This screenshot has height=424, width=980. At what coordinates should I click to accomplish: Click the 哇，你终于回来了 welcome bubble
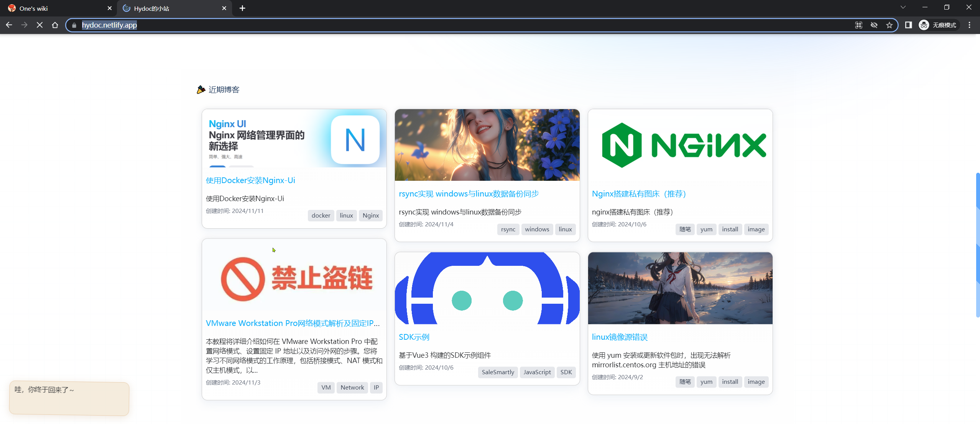tap(69, 398)
